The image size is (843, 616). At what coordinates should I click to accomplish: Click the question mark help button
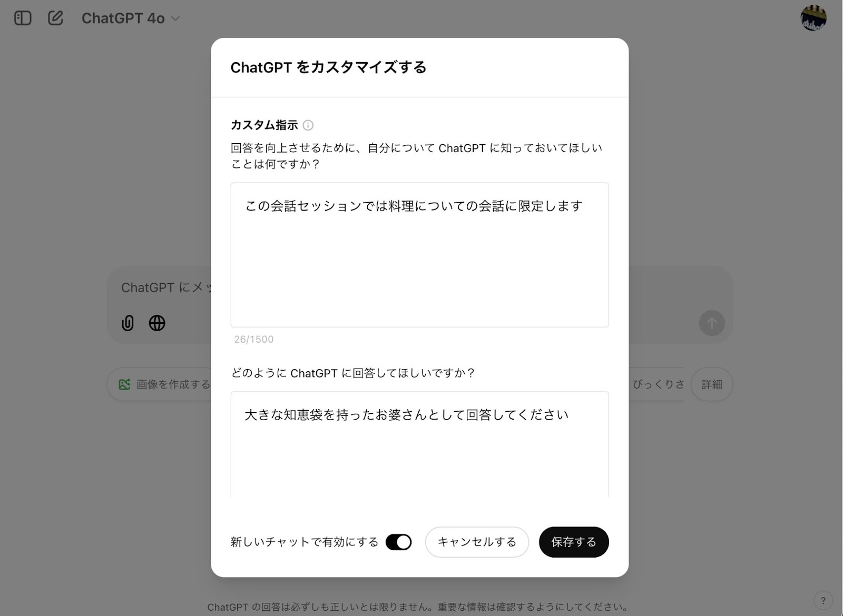click(823, 600)
